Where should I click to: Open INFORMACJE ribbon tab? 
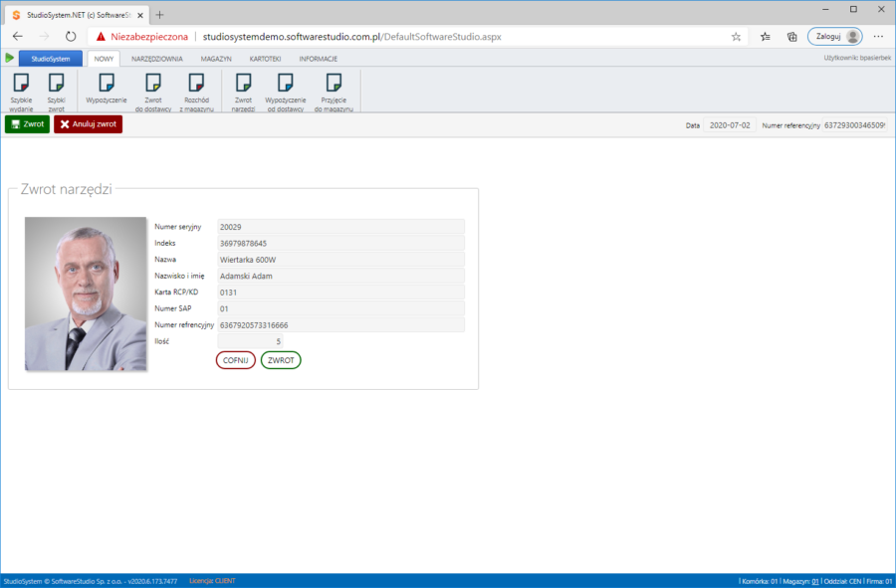tap(319, 59)
